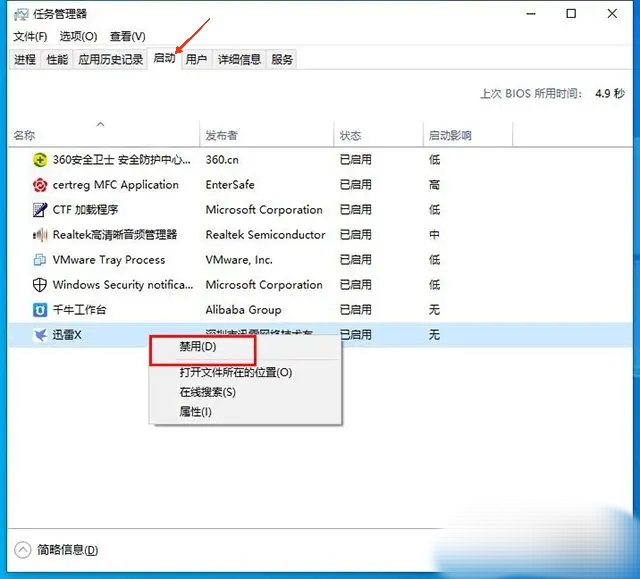Image resolution: width=640 pixels, height=579 pixels.
Task: Click Microsoft Corporation in Windows Security row
Action: pyautogui.click(x=264, y=285)
